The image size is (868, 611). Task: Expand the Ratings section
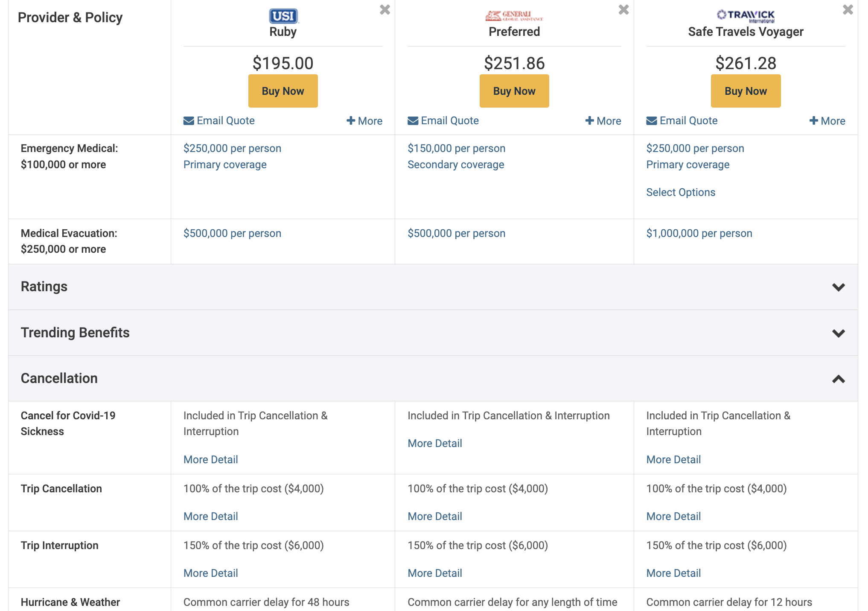pos(433,287)
